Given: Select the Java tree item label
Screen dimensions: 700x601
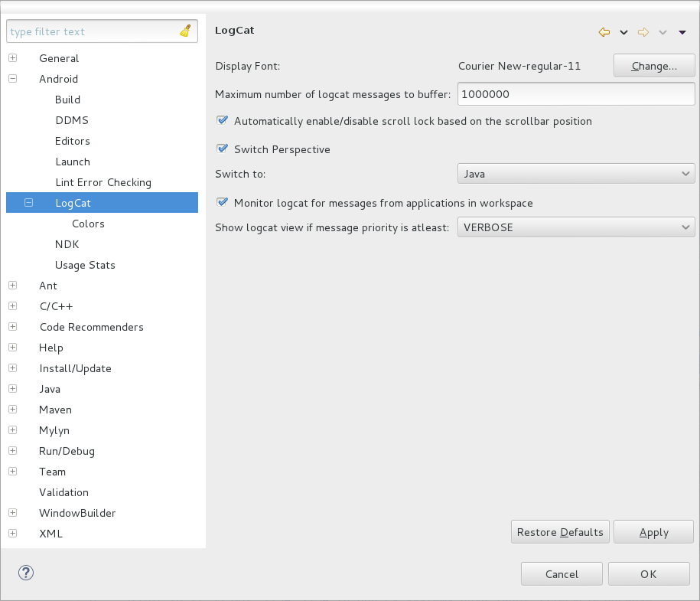Looking at the screenshot, I should tap(50, 389).
